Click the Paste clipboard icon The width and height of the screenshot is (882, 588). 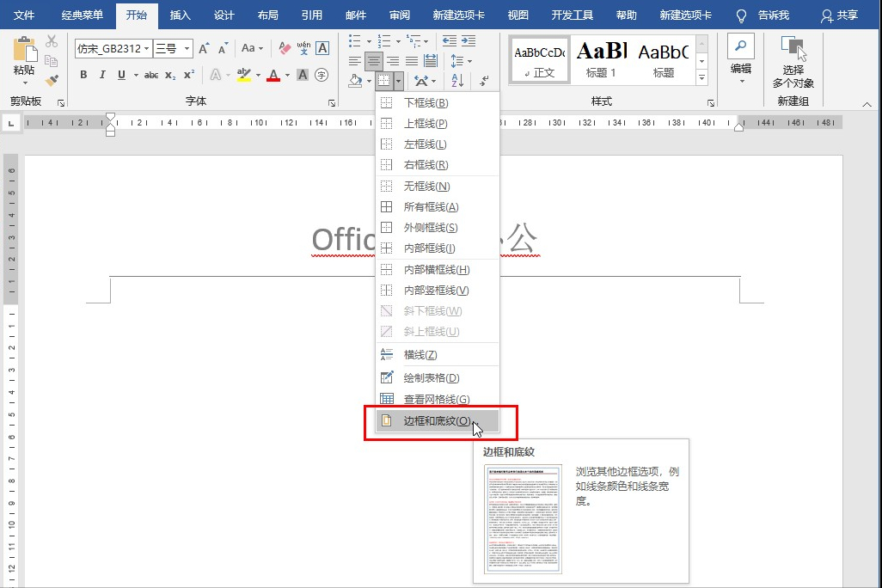click(x=24, y=49)
